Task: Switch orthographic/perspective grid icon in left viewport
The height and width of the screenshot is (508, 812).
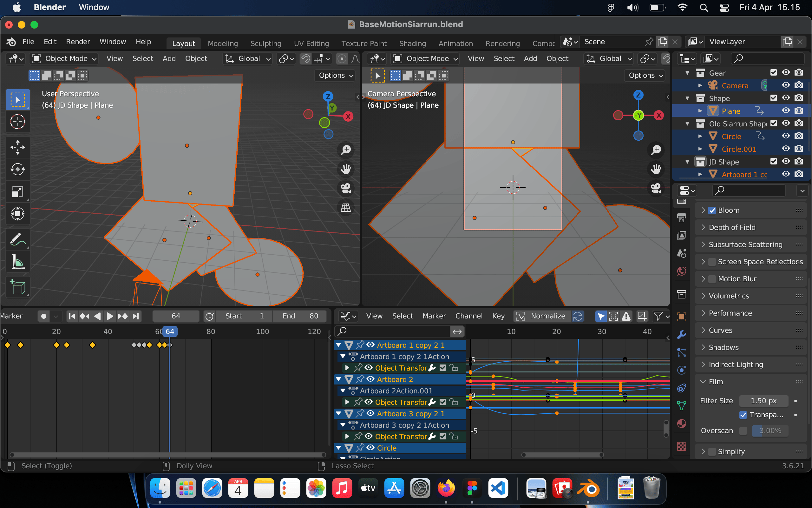Action: click(x=346, y=208)
